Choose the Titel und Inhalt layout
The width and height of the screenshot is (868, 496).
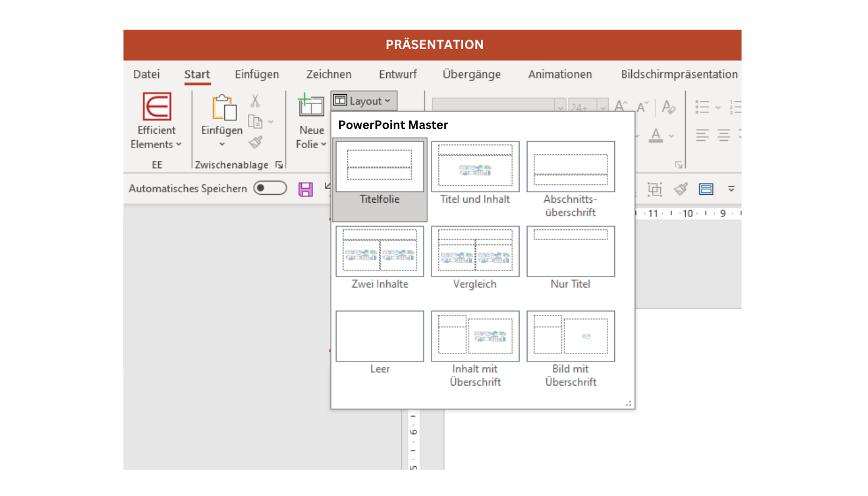point(476,174)
